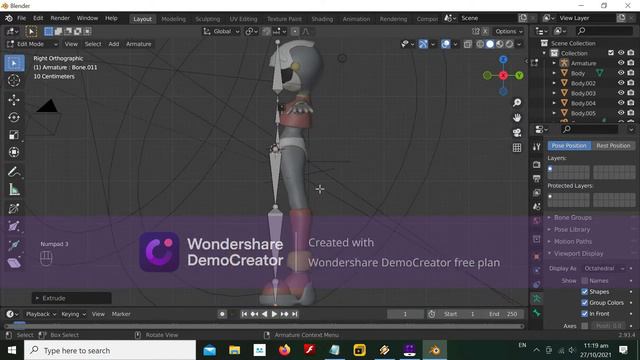Select the Shear tool
Image resolution: width=640 pixels, height=360 pixels.
pos(14,262)
